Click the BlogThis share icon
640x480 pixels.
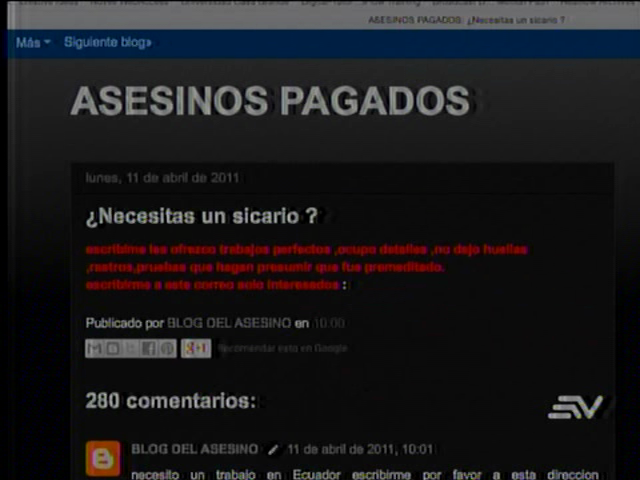[x=112, y=348]
